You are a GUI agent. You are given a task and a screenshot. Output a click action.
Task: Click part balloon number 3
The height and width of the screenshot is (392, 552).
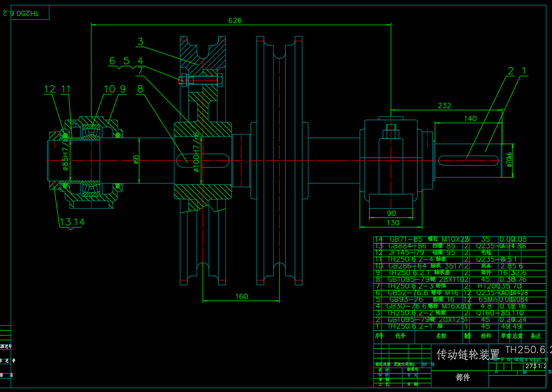(140, 42)
